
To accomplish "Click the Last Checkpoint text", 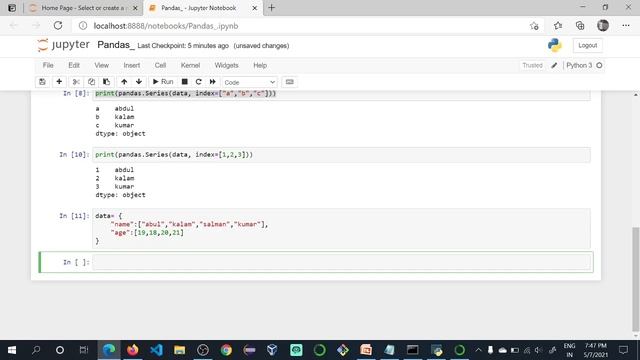I will point(183,46).
